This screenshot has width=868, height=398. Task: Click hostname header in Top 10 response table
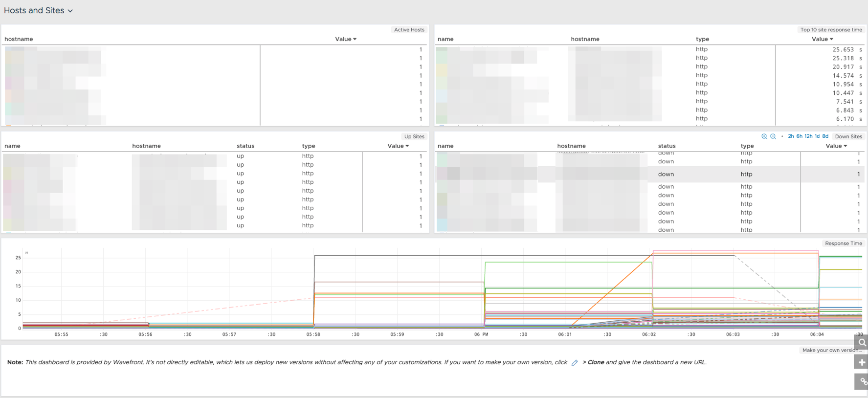pos(585,39)
